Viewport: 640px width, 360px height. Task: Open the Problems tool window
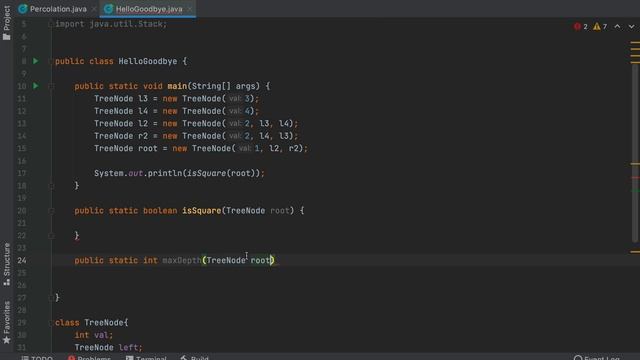[89, 358]
